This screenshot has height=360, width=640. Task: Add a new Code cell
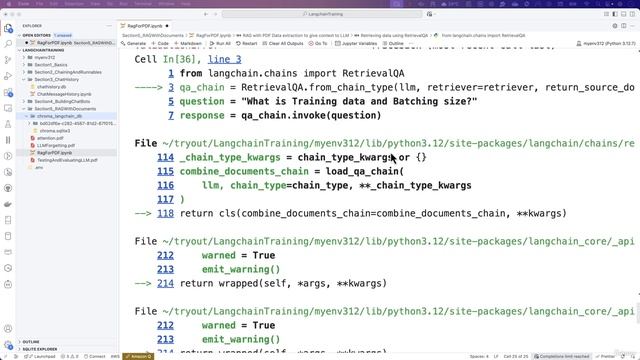coord(160,43)
